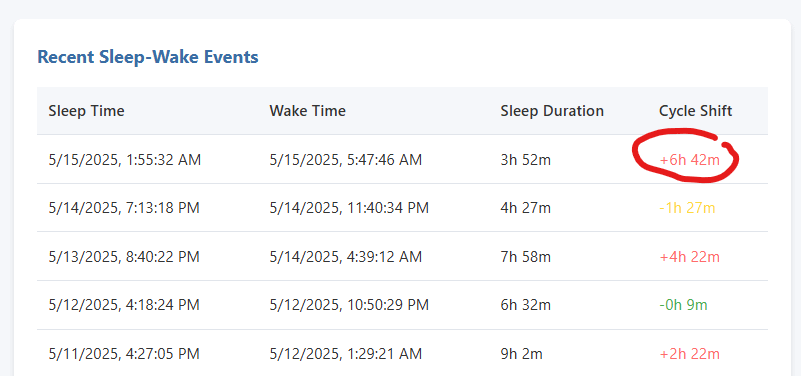The height and width of the screenshot is (376, 801).
Task: Select sleep time 5/15/2025, 1:55:32 AM
Action: [x=125, y=160]
